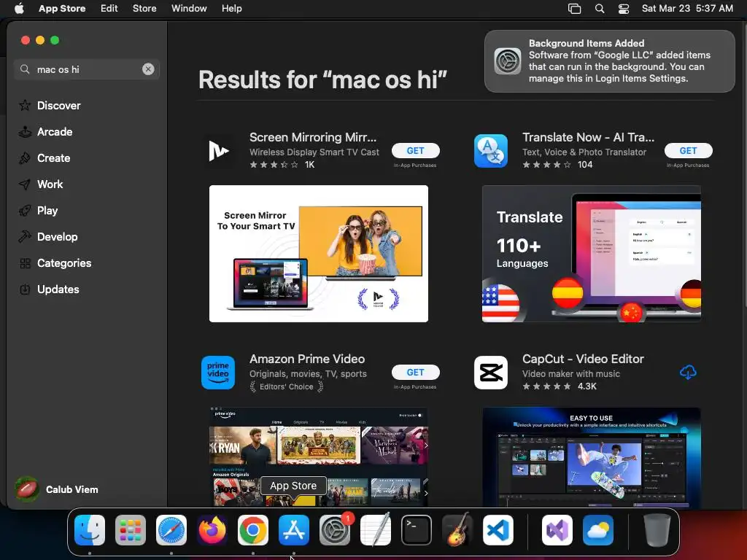Get the Translate Now app
Screen dimensions: 747x560
(x=689, y=150)
